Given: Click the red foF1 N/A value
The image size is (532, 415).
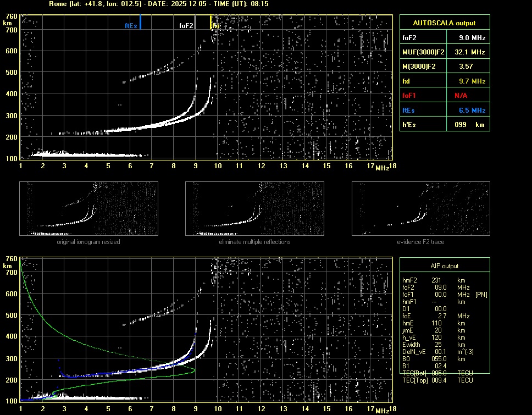Looking at the screenshot, I should [x=461, y=95].
